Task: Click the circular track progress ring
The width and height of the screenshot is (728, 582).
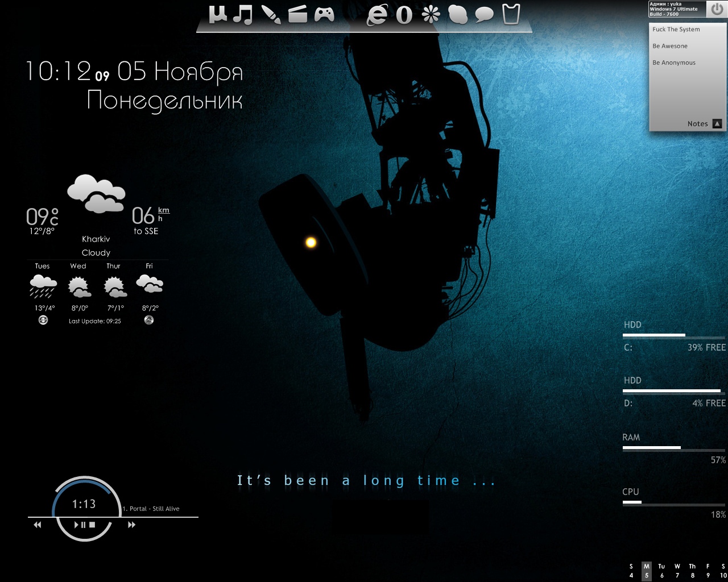Action: click(x=86, y=508)
